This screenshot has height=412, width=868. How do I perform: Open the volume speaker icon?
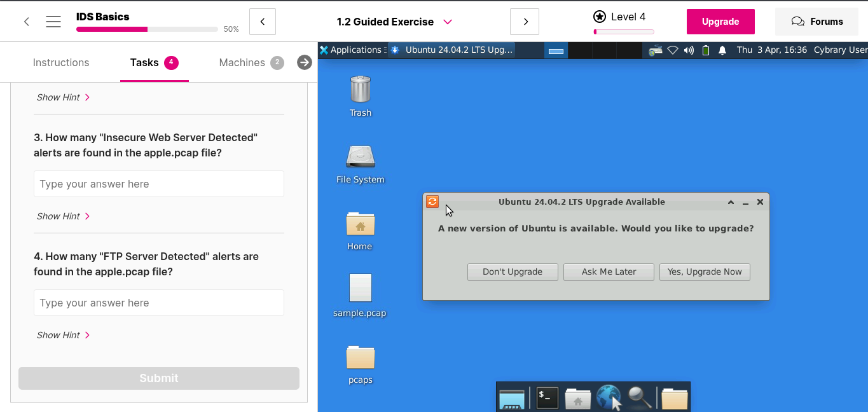[689, 50]
